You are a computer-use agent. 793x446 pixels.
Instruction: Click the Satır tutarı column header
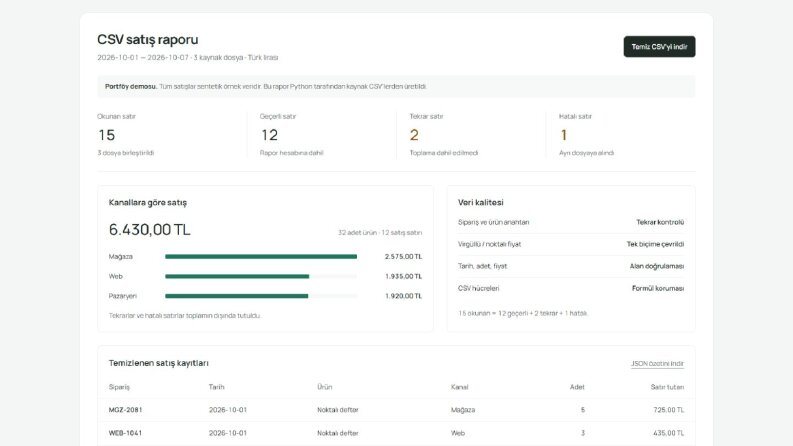[x=667, y=387]
